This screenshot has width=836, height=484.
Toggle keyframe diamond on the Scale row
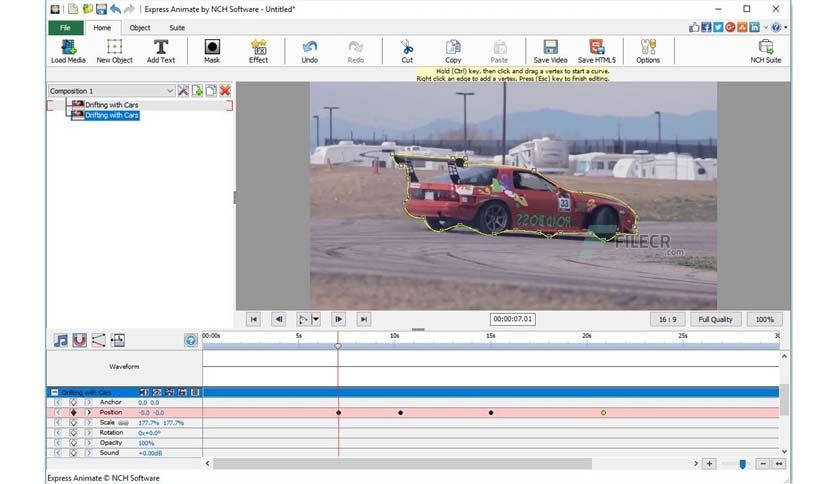[x=74, y=423]
